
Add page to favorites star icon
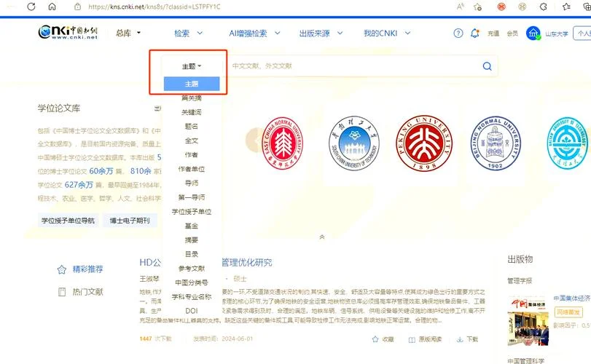pyautogui.click(x=477, y=7)
